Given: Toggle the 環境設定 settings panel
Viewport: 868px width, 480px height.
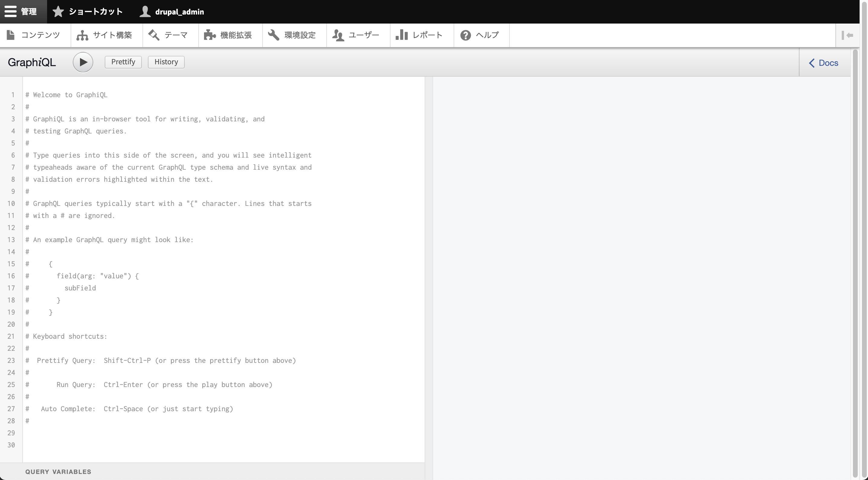Looking at the screenshot, I should (x=294, y=35).
